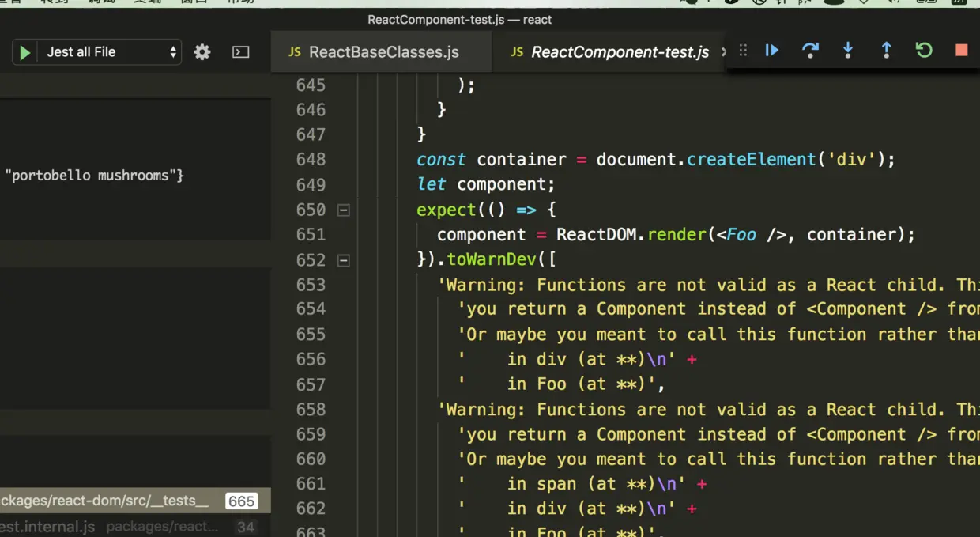Open the debug console icon
Viewport: 980px width, 537px height.
click(241, 52)
